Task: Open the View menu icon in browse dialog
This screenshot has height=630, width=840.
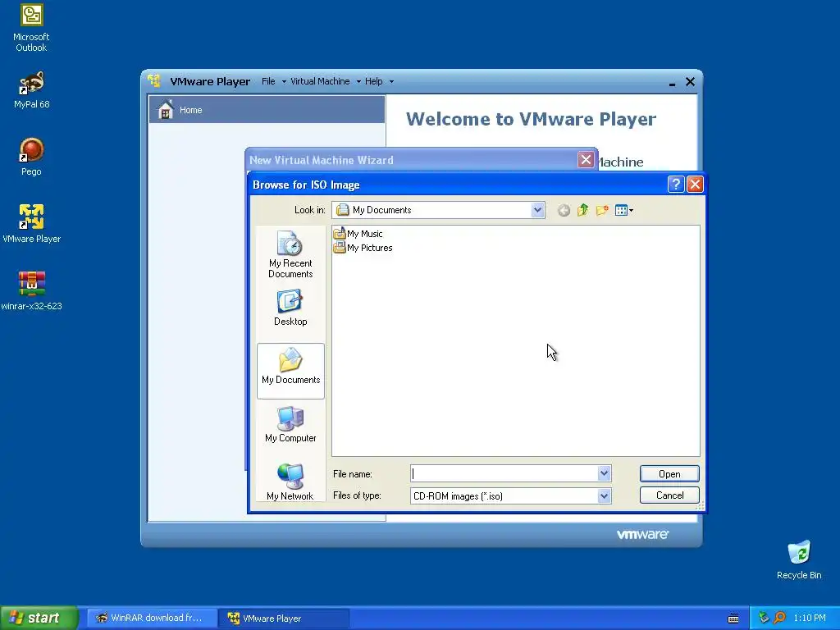Action: pos(624,210)
